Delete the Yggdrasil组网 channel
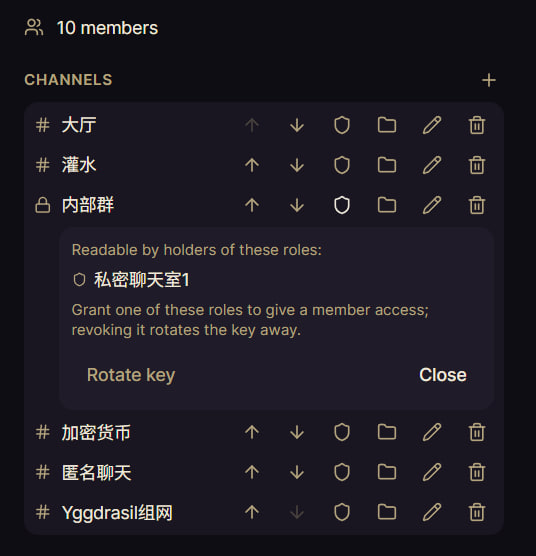536x556 pixels. point(477,512)
